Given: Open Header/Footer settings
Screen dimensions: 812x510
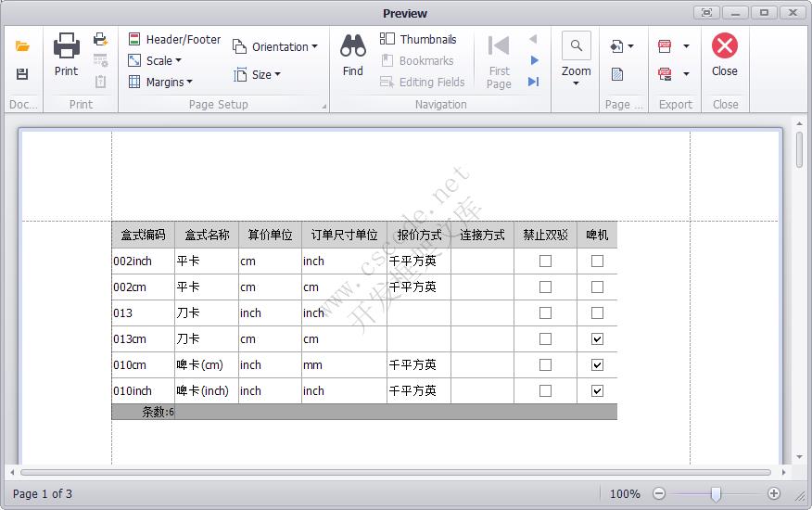Looking at the screenshot, I should (174, 39).
